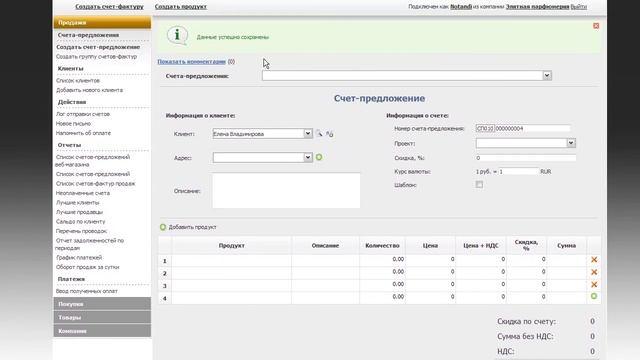Open the Продажи section
The height and width of the screenshot is (360, 640).
102,22
